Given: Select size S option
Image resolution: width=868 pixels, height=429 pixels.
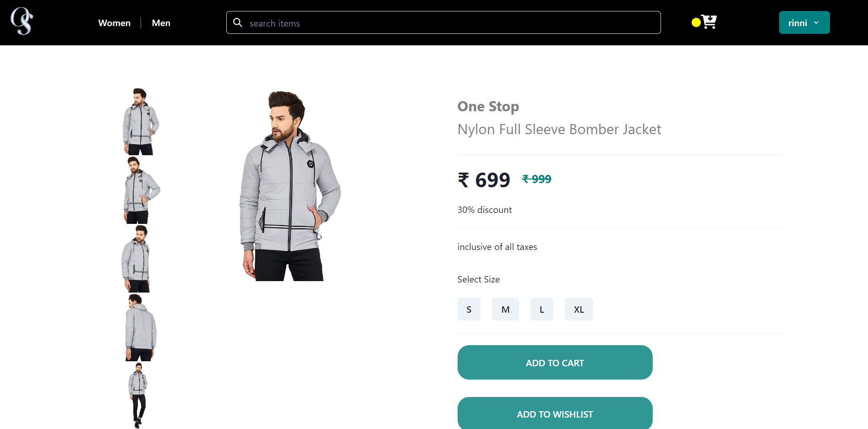Looking at the screenshot, I should coord(469,309).
